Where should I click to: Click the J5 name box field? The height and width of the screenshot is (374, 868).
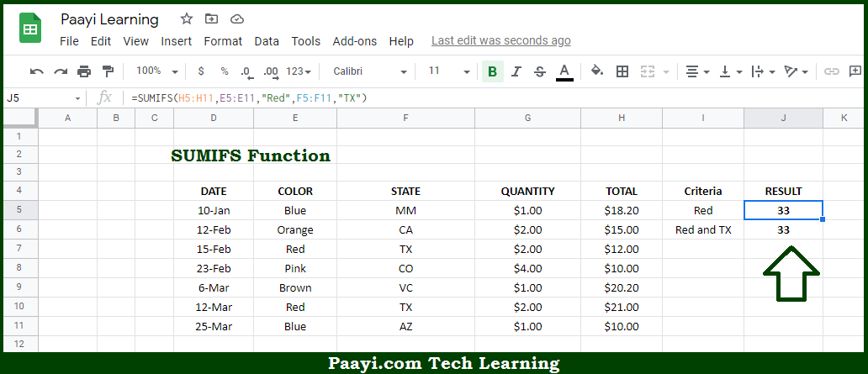(x=43, y=98)
